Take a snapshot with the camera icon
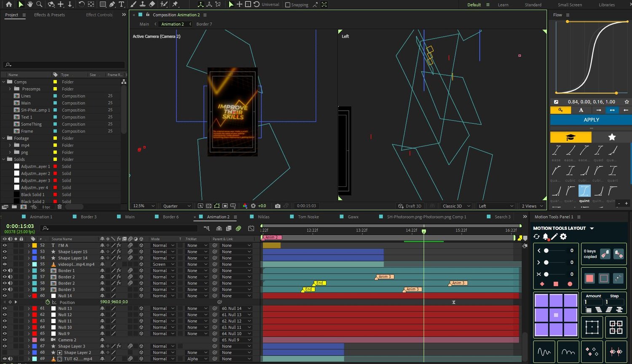Image resolution: width=632 pixels, height=364 pixels. (x=277, y=206)
